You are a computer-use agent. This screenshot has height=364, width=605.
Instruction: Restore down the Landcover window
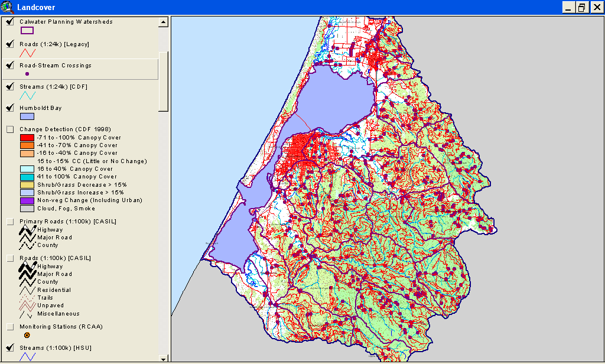(x=582, y=7)
